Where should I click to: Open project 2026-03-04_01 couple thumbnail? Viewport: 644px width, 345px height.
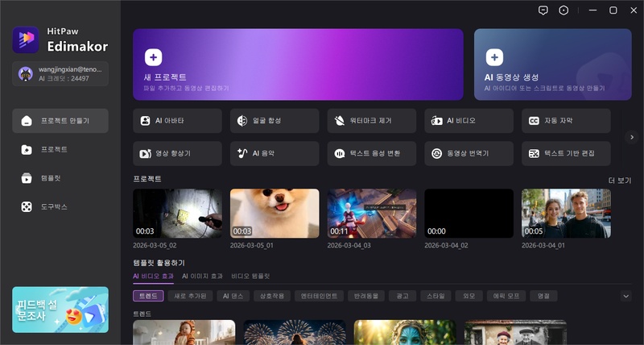click(x=566, y=214)
